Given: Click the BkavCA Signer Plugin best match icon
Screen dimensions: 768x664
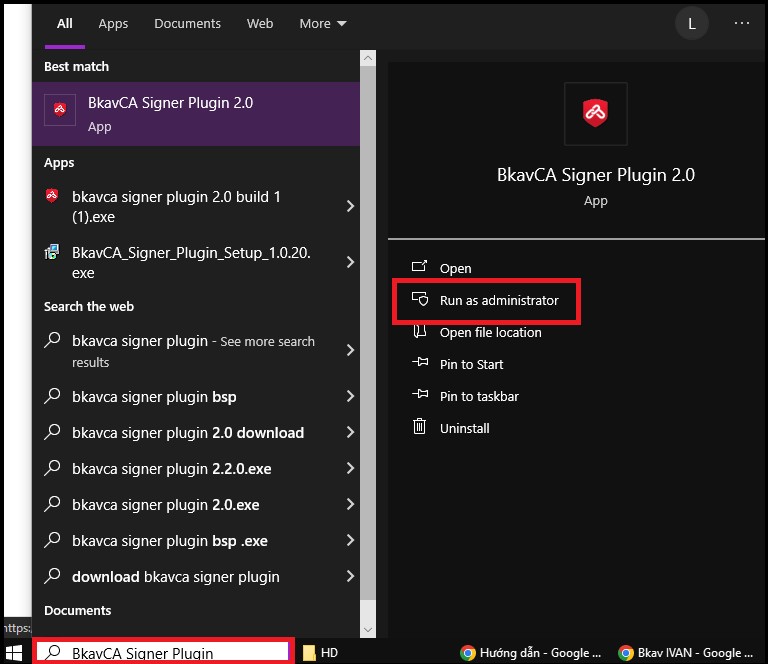Looking at the screenshot, I should coord(60,111).
